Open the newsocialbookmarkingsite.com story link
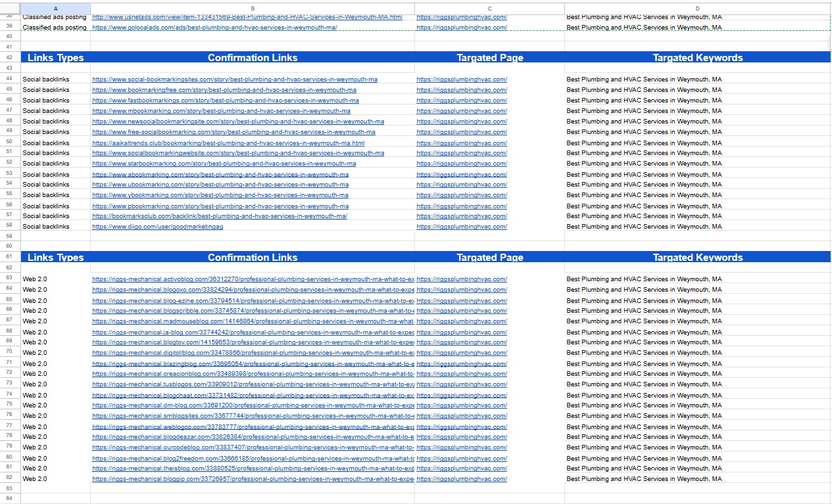Screen dimensions: 832x504 pos(238,122)
